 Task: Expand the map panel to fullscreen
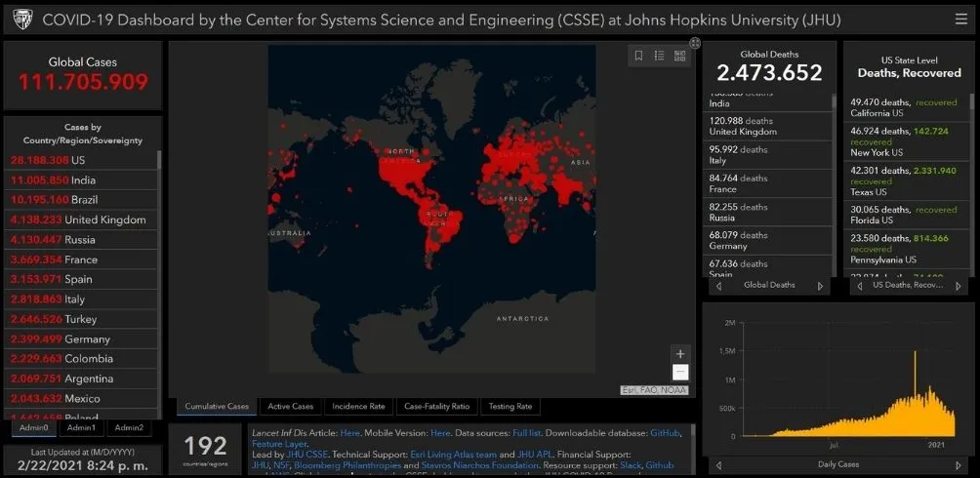(x=695, y=43)
